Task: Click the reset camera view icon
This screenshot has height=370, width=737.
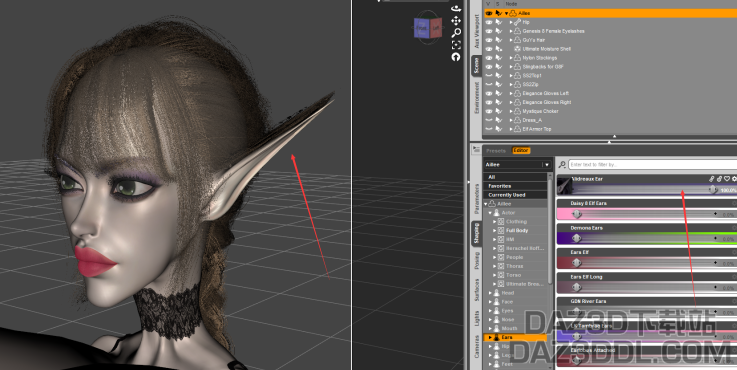Action: (x=455, y=57)
